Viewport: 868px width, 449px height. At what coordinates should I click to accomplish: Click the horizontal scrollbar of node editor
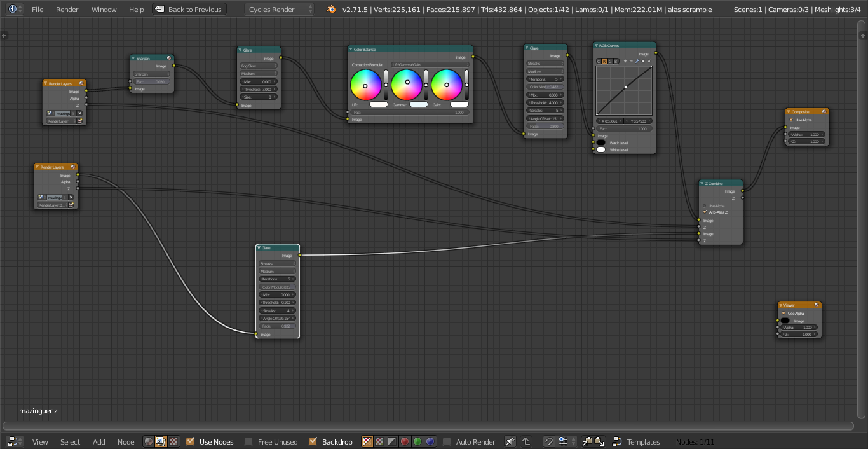(428, 426)
